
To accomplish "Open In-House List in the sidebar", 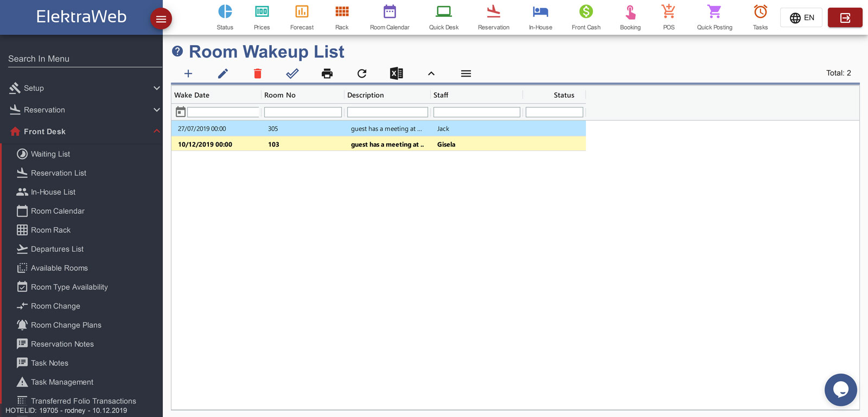I will point(53,192).
